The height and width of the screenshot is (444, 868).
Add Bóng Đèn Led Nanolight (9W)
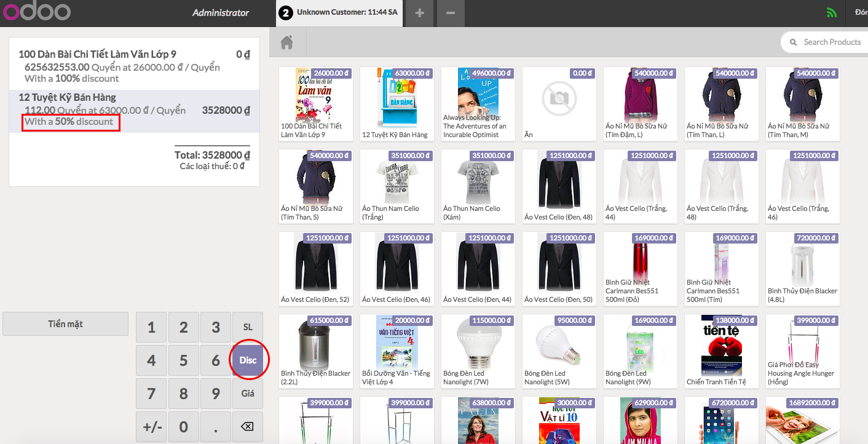click(641, 351)
